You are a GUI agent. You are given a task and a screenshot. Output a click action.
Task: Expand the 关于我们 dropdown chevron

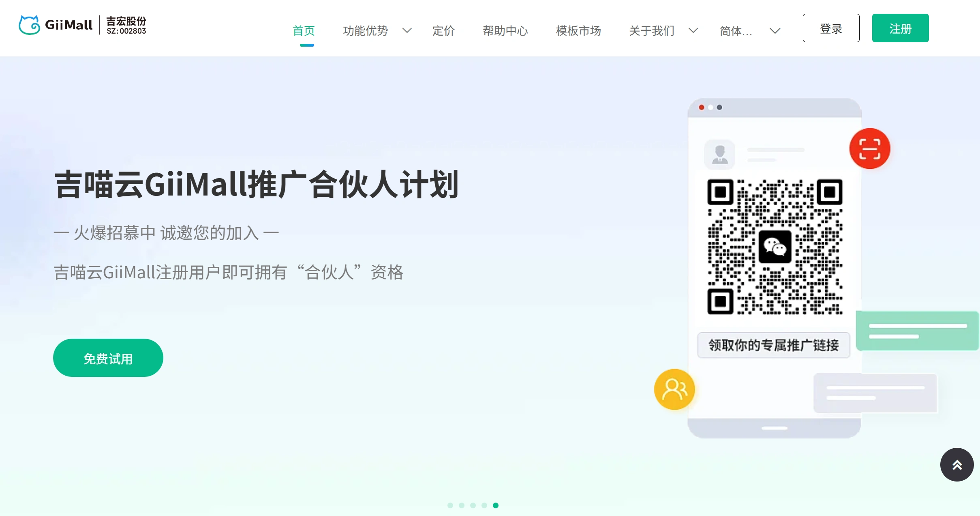[693, 30]
